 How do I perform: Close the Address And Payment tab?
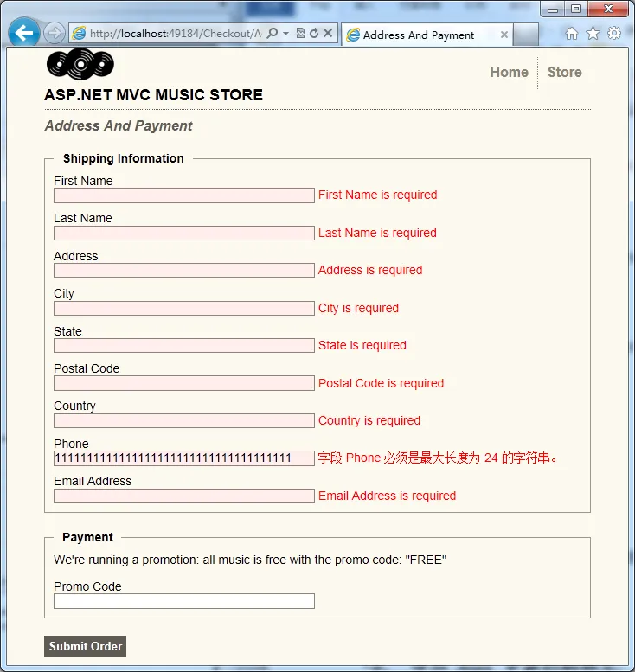click(x=504, y=35)
